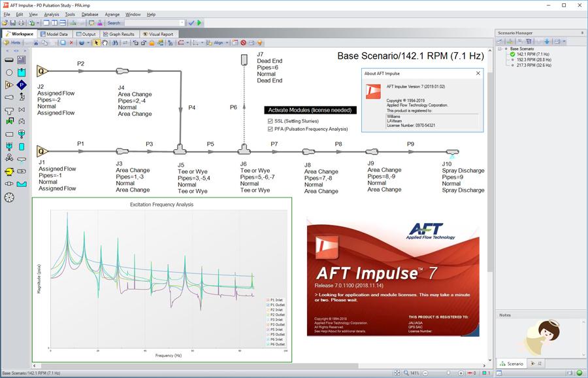Open the Search box dropdown arrow
The image size is (588, 378).
tap(182, 23)
